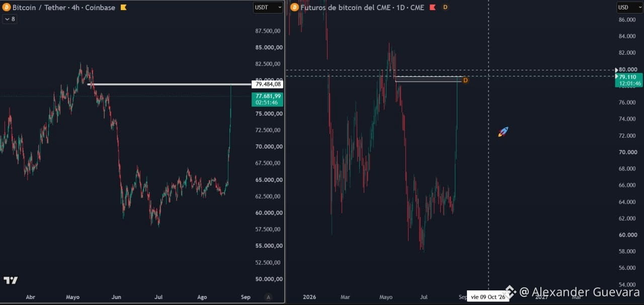Click the 85.000,00 price axis label
Screen dimensions: 644x305
(269, 48)
